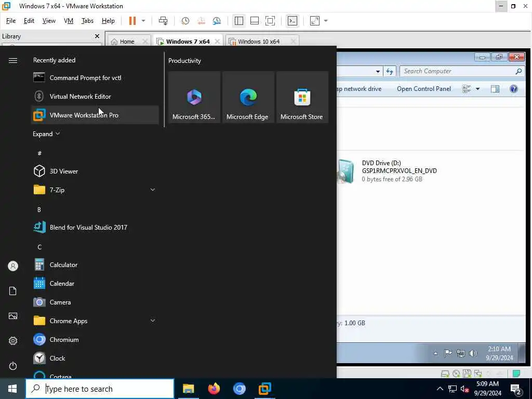
Task: Switch to the Windows 10 x64 tab
Action: (x=259, y=42)
